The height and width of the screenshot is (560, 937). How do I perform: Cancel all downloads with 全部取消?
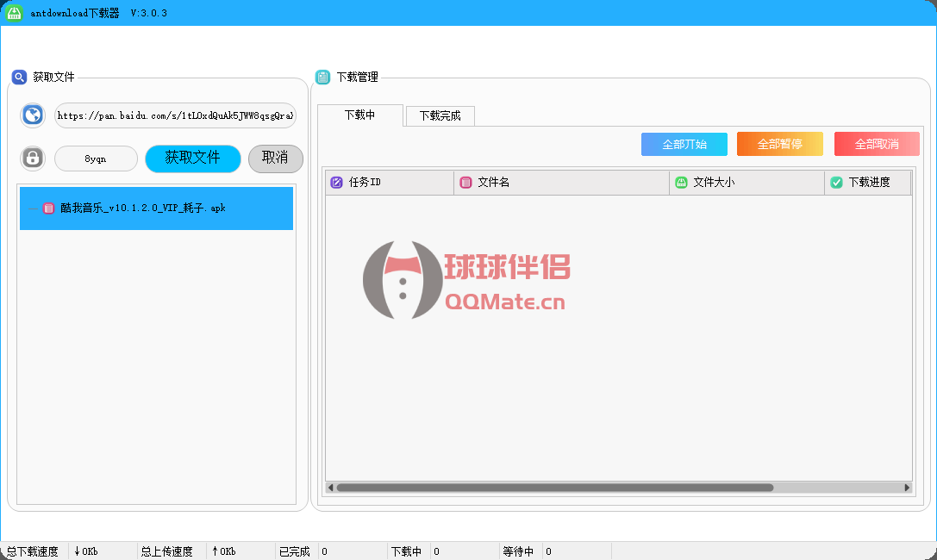877,144
